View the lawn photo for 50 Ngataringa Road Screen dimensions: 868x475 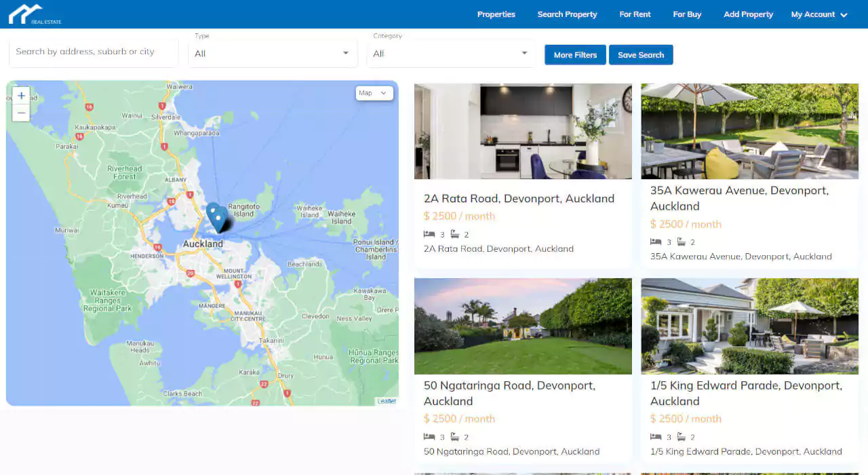pos(523,326)
